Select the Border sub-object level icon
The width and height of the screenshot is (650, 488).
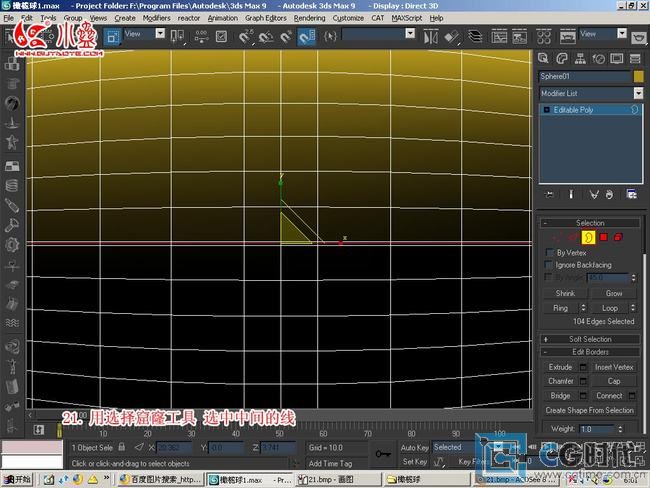point(588,237)
